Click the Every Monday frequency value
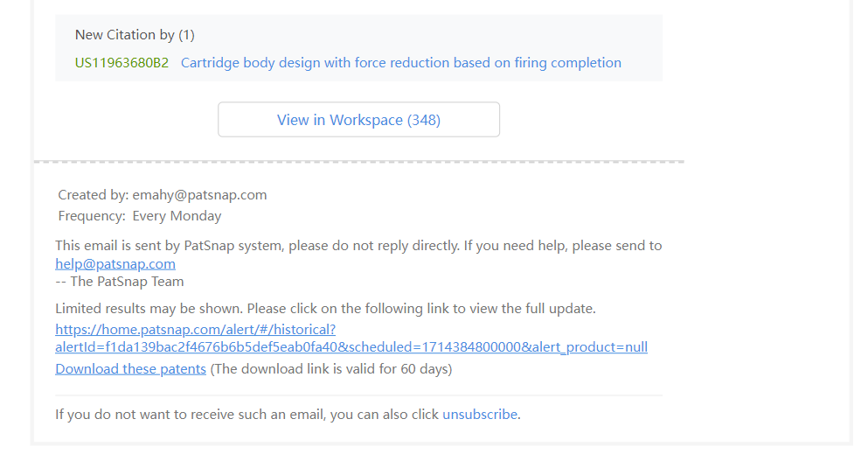 coord(177,216)
